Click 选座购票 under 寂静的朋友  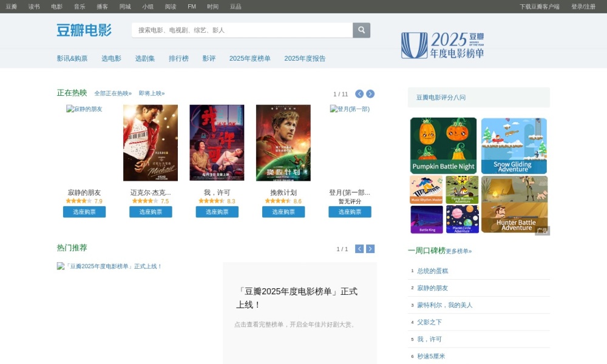[84, 212]
